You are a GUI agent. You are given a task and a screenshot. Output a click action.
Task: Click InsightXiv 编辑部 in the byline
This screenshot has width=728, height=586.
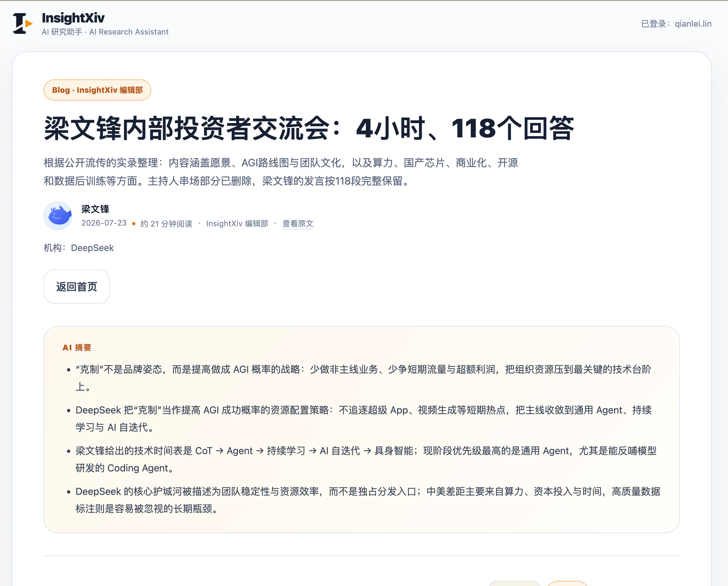(x=237, y=223)
